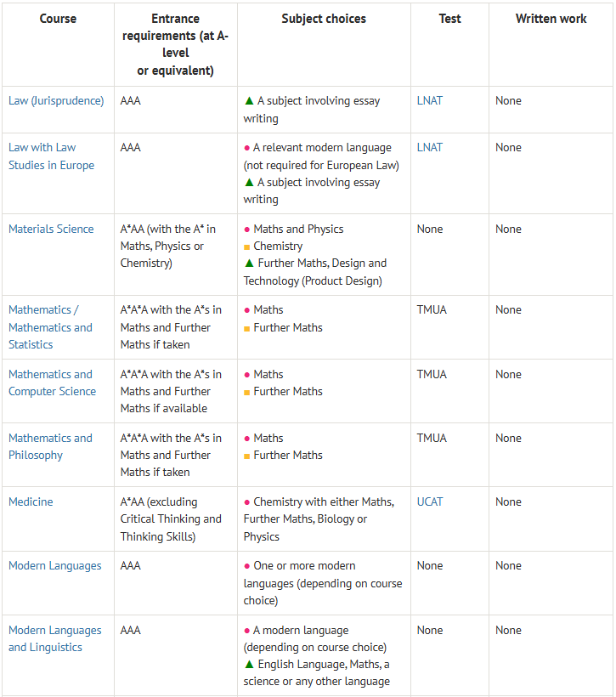Open the Modern Languages course link
Screen dimensions: 616x697
coord(54,566)
